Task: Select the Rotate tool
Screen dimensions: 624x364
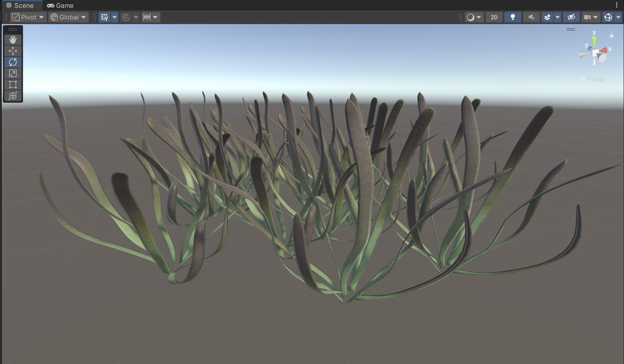Action: pos(13,62)
